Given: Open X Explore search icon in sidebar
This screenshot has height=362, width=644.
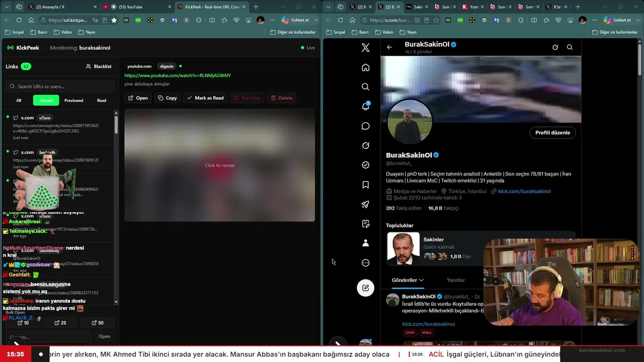Looking at the screenshot, I should [366, 87].
